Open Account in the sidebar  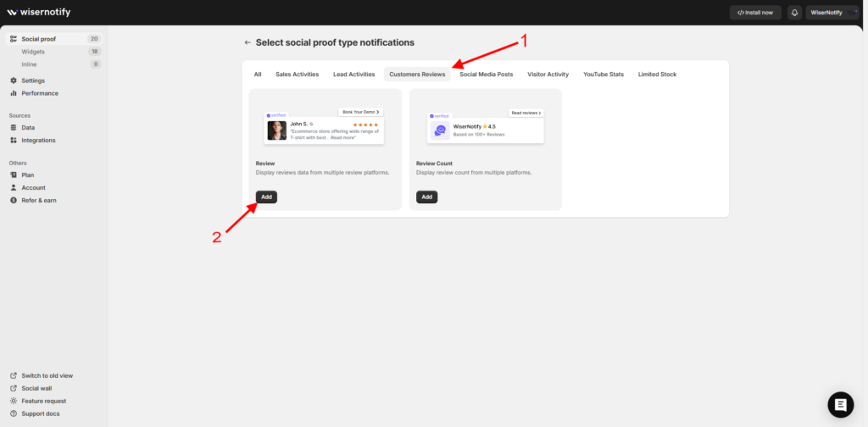[x=33, y=188]
